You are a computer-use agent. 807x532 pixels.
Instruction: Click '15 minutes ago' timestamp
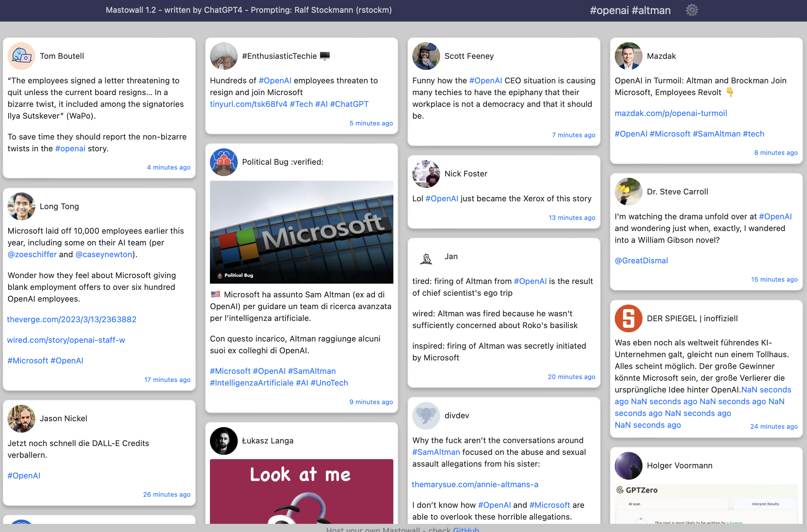click(x=774, y=280)
